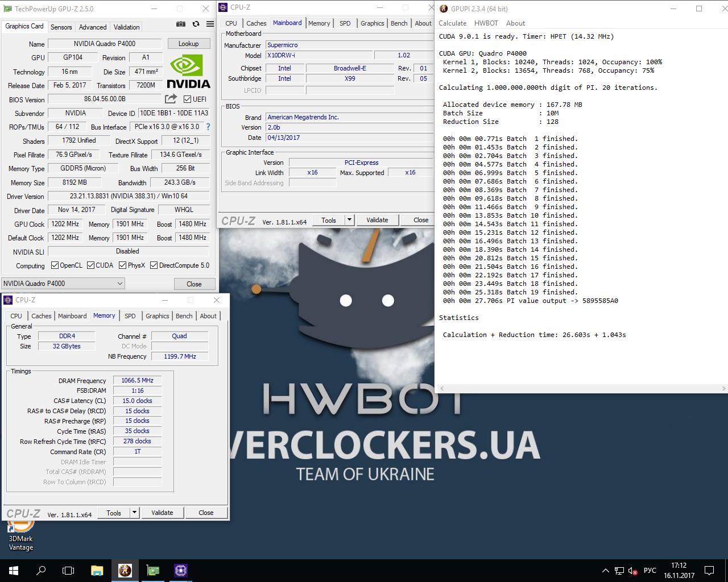Click the taskbar search magnifier icon
This screenshot has height=582, width=728.
pyautogui.click(x=41, y=570)
